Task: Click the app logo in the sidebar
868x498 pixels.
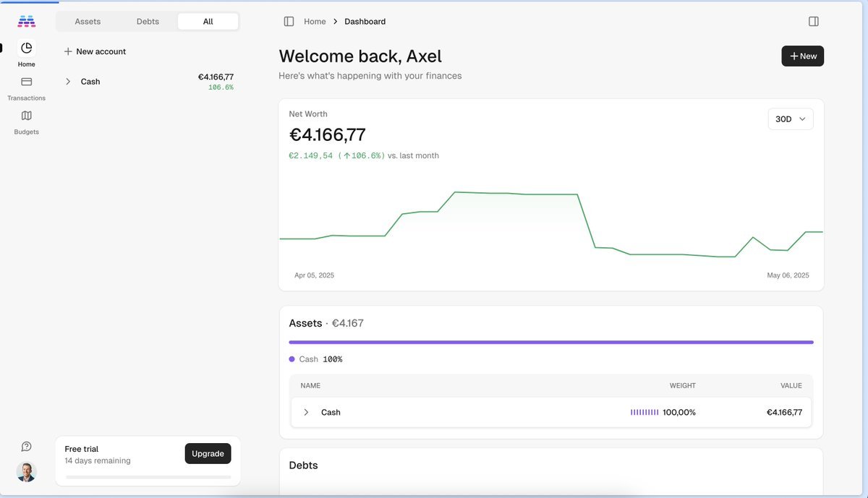Action: pos(27,21)
